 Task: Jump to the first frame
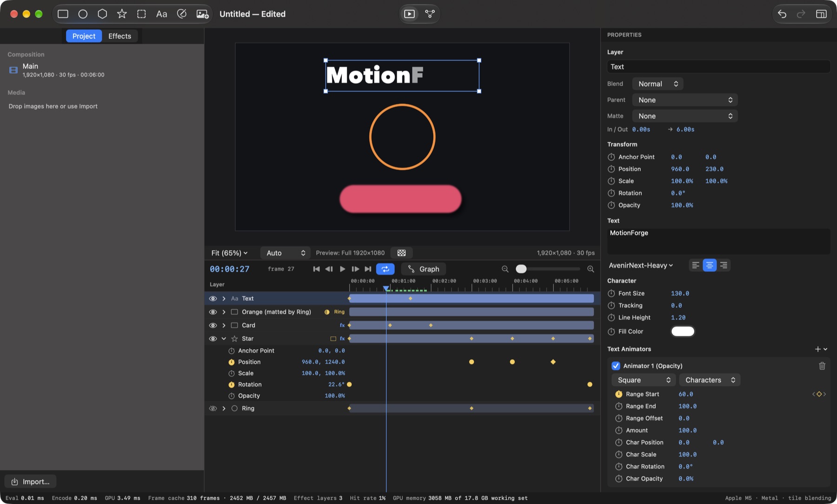[316, 269]
